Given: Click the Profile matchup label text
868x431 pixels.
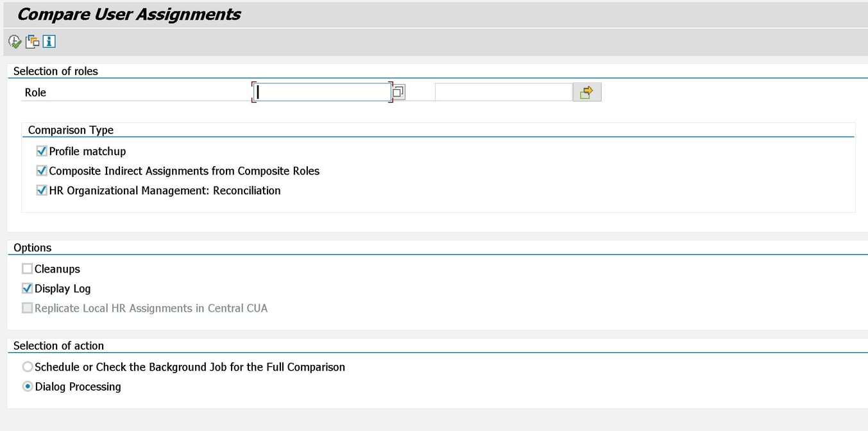Looking at the screenshot, I should click(87, 151).
